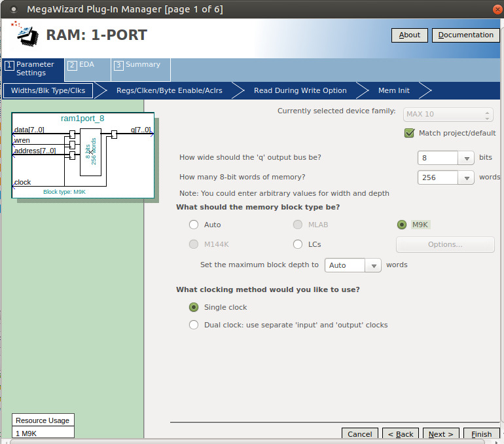The height and width of the screenshot is (444, 504).
Task: Expand the output bus width dropdown arrow
Action: point(467,158)
